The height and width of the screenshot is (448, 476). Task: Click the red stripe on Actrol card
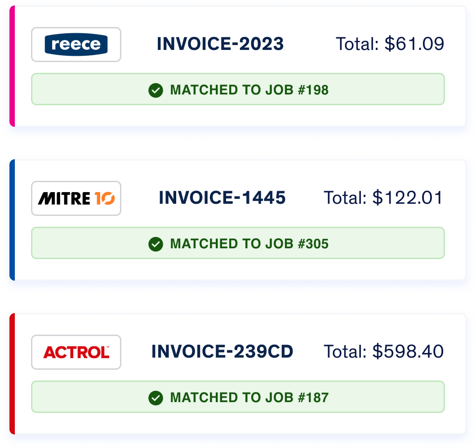point(12,374)
